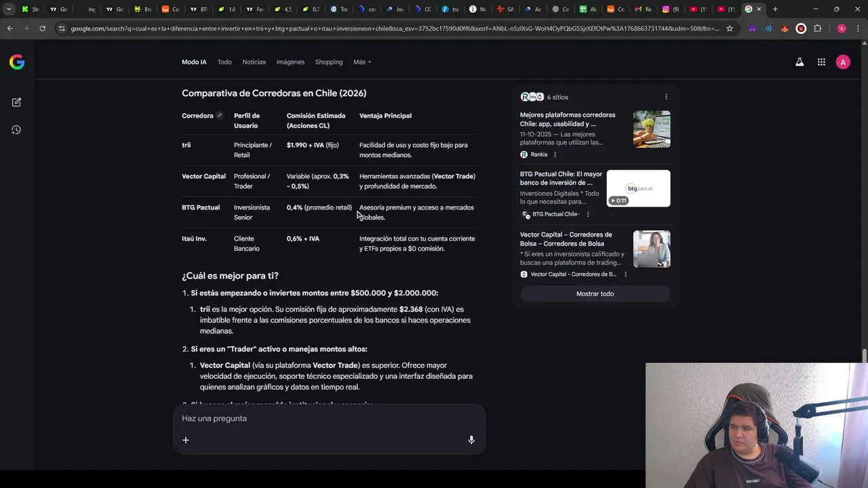Click the $1.990 + IVA (fijo) commission cell

[x=313, y=145]
